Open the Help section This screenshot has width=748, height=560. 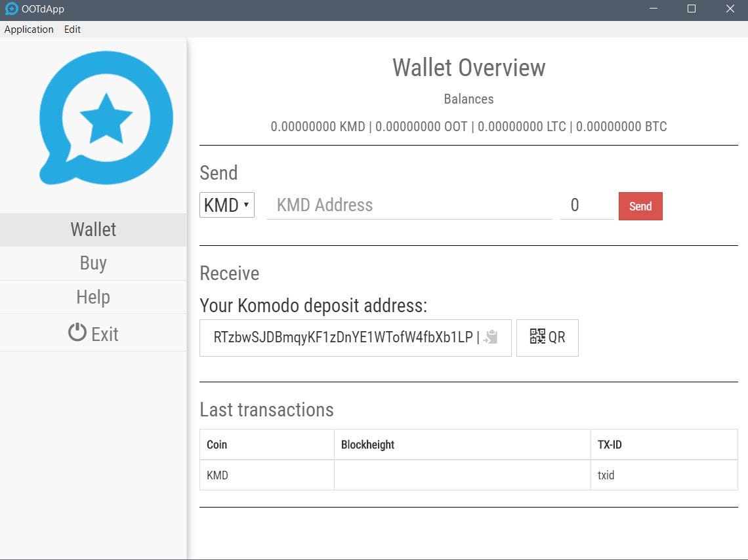click(93, 297)
